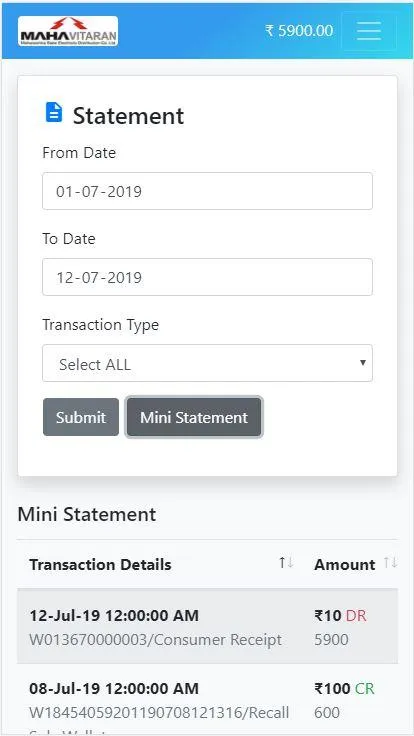The height and width of the screenshot is (736, 414).
Task: Click the ₹ 5900.00 wallet balance
Action: pyautogui.click(x=299, y=31)
